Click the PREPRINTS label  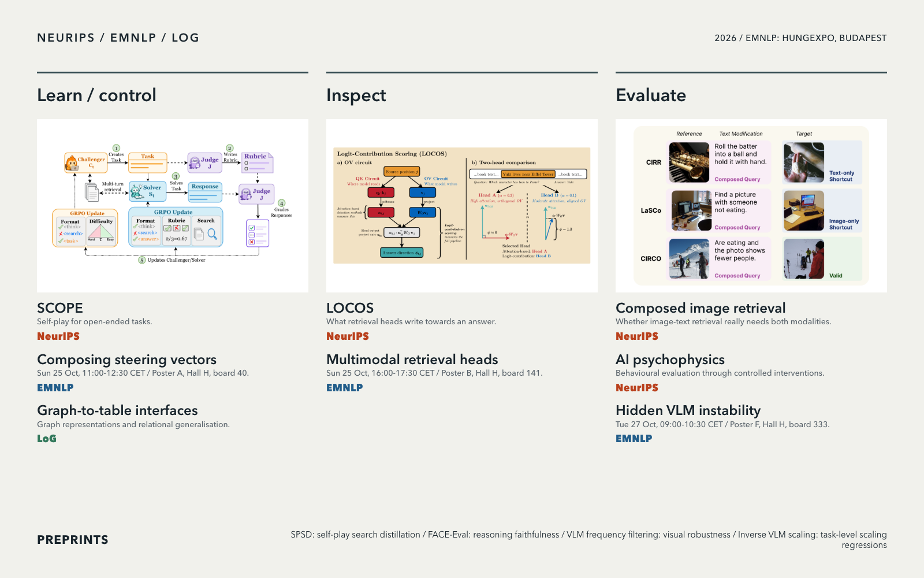(73, 540)
